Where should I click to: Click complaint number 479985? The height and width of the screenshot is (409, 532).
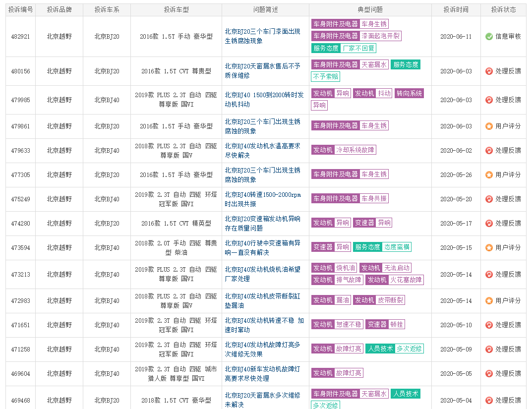tap(20, 100)
